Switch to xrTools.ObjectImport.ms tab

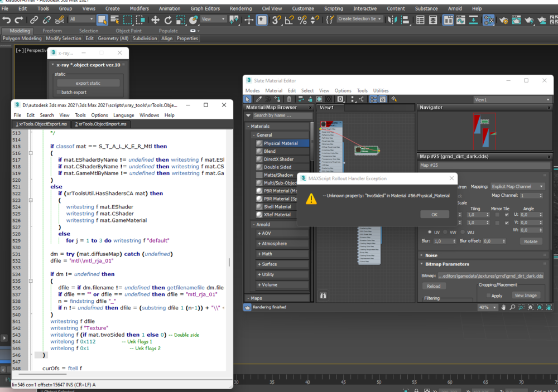[100, 124]
